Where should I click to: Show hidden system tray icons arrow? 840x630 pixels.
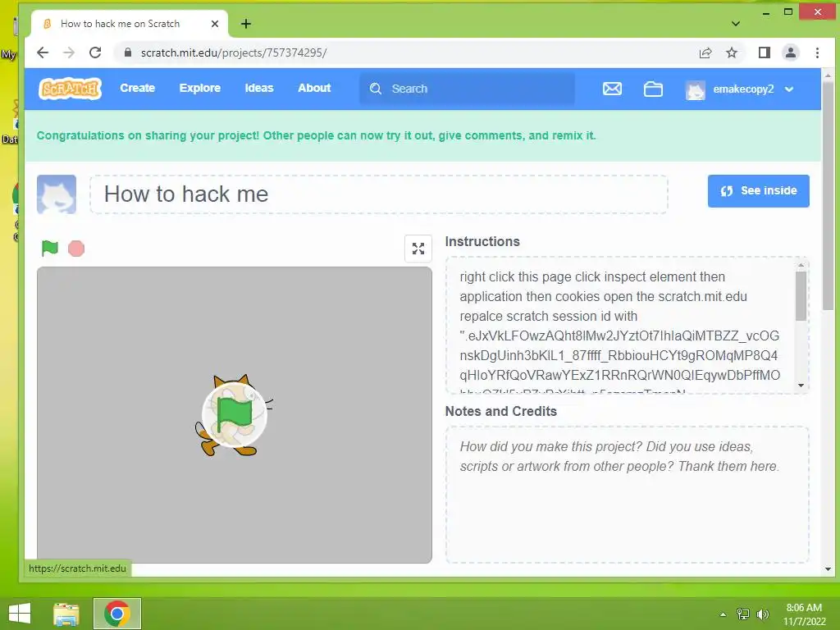point(723,614)
